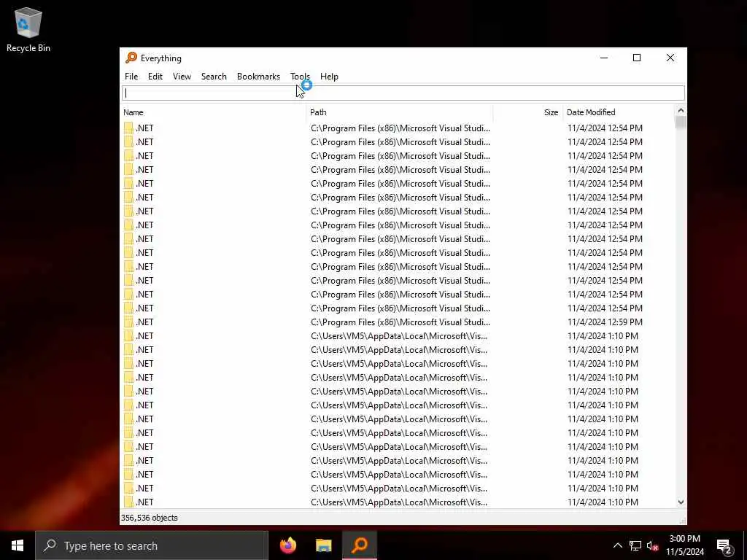Image resolution: width=747 pixels, height=560 pixels.
Task: Open the Tools menu
Action: pyautogui.click(x=300, y=76)
